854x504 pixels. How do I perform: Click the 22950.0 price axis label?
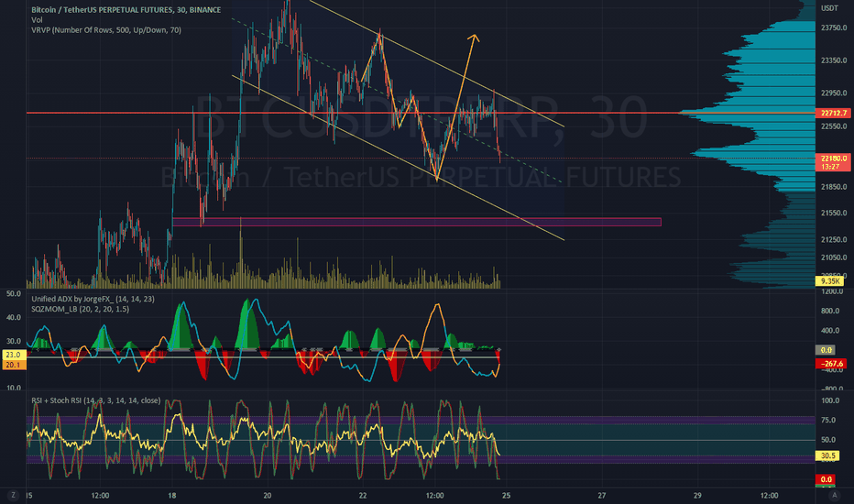pyautogui.click(x=834, y=93)
